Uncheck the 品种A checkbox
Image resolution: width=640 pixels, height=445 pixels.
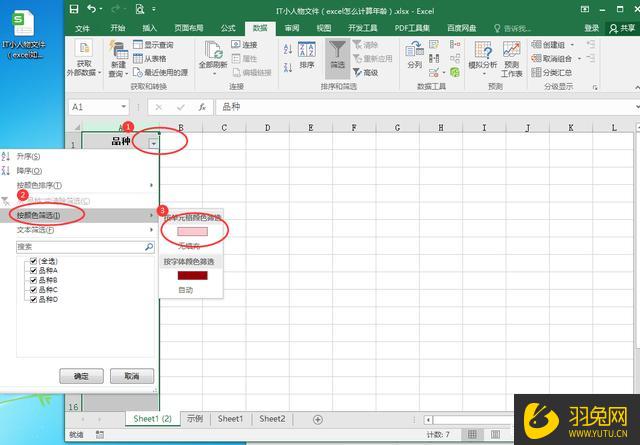click(x=33, y=270)
